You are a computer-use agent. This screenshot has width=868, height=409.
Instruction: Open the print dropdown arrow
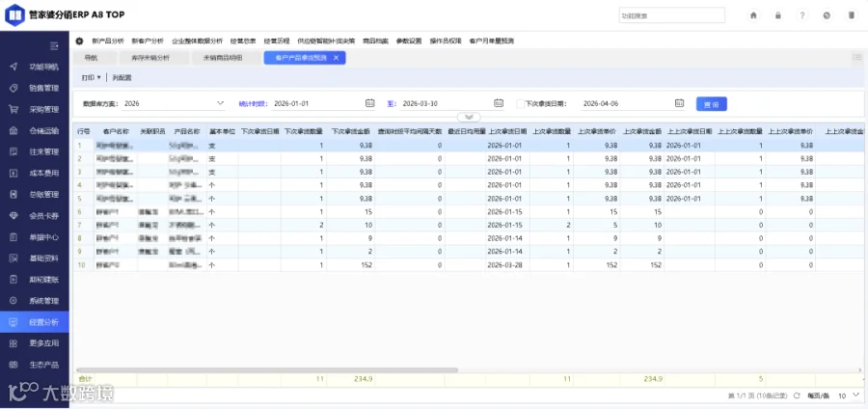pyautogui.click(x=99, y=78)
